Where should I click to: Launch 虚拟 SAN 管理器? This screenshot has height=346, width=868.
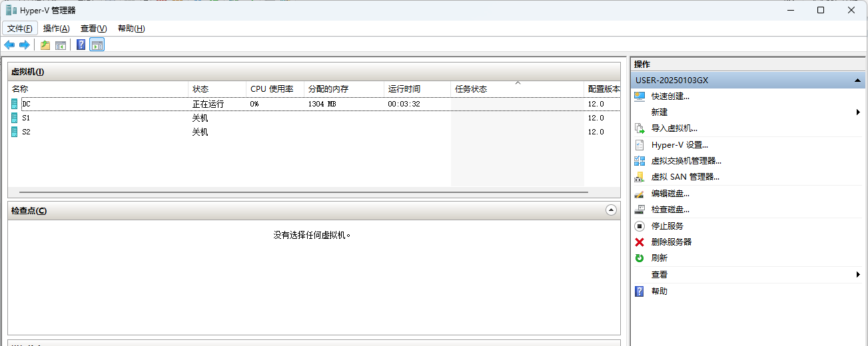685,177
